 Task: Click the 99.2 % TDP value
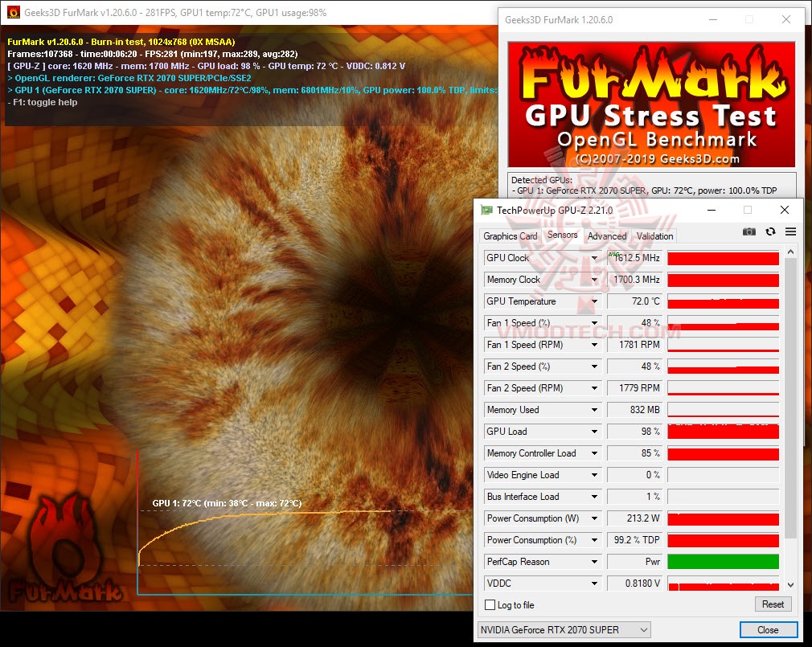(635, 540)
